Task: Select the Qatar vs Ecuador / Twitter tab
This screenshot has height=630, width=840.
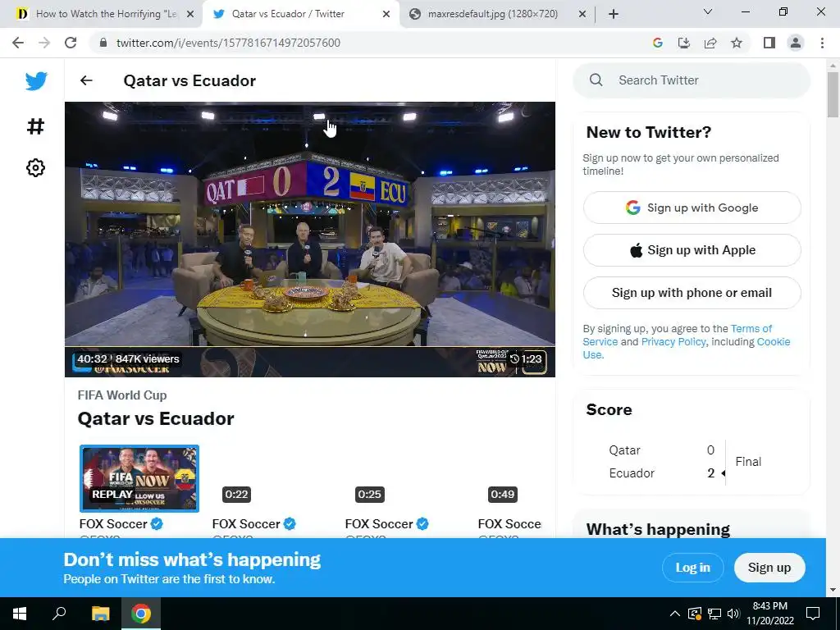Action: coord(300,14)
